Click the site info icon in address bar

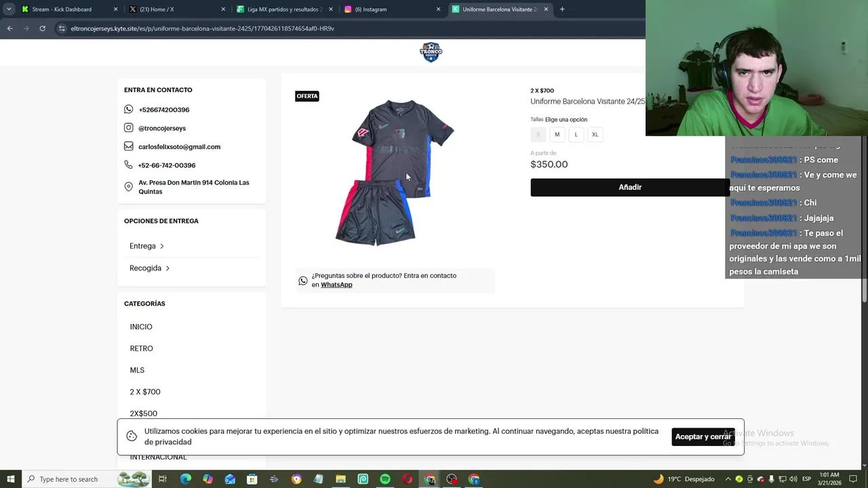point(62,28)
